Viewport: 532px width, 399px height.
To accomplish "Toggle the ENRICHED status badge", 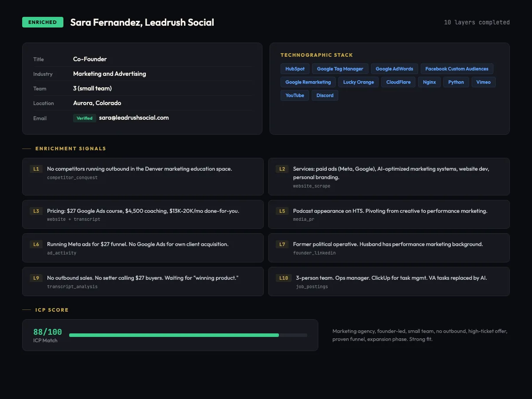I will [43, 22].
